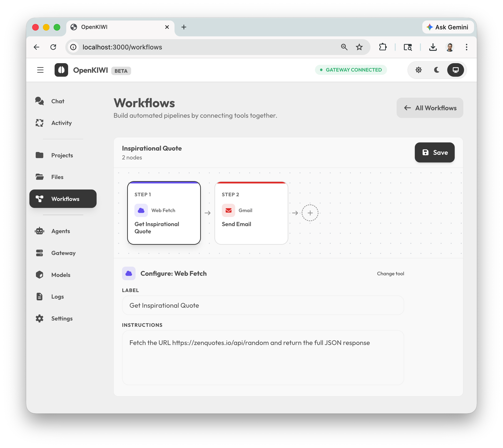This screenshot has width=503, height=448.
Task: Close the OpenKIWI tab
Action: (x=167, y=27)
